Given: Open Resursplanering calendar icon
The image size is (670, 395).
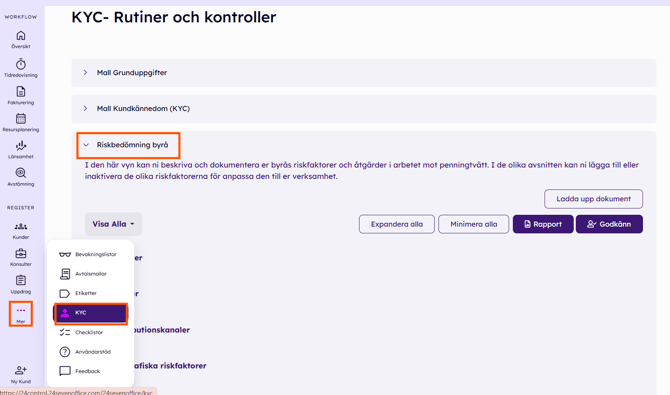Looking at the screenshot, I should [21, 118].
